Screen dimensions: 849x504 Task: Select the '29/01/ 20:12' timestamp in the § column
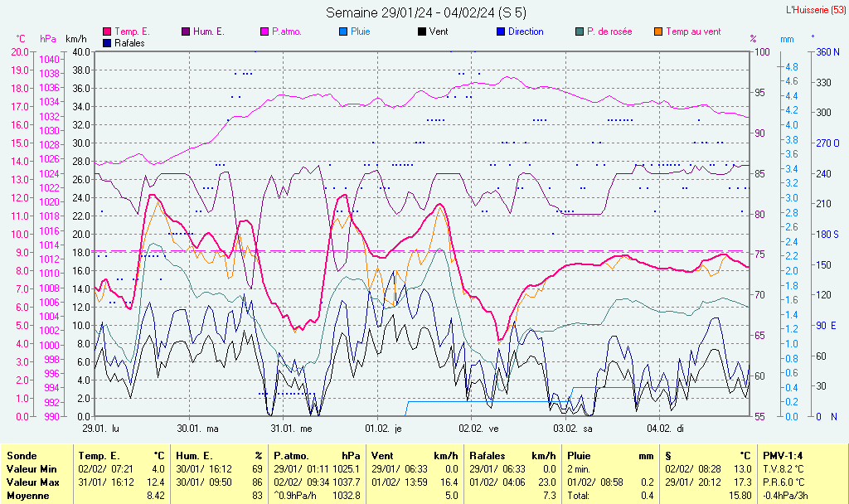(693, 482)
